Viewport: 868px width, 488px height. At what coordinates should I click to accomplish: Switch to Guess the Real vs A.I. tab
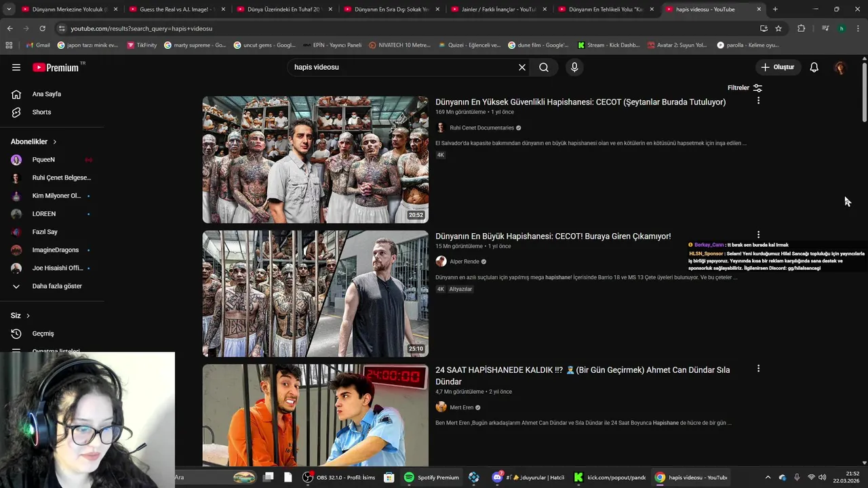pyautogui.click(x=176, y=9)
